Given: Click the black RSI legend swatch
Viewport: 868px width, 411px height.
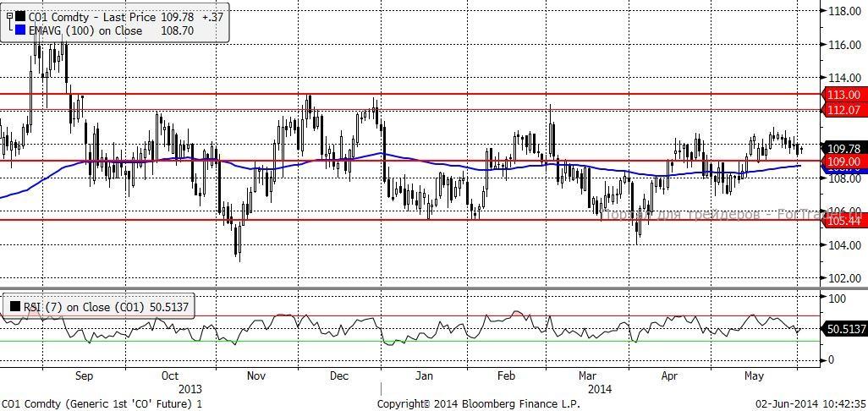Looking at the screenshot, I should point(15,307).
